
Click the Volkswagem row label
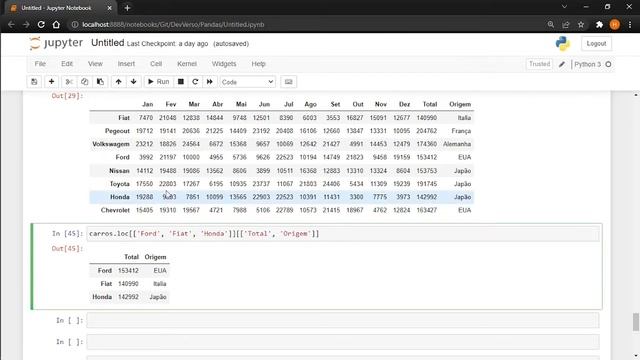point(111,144)
